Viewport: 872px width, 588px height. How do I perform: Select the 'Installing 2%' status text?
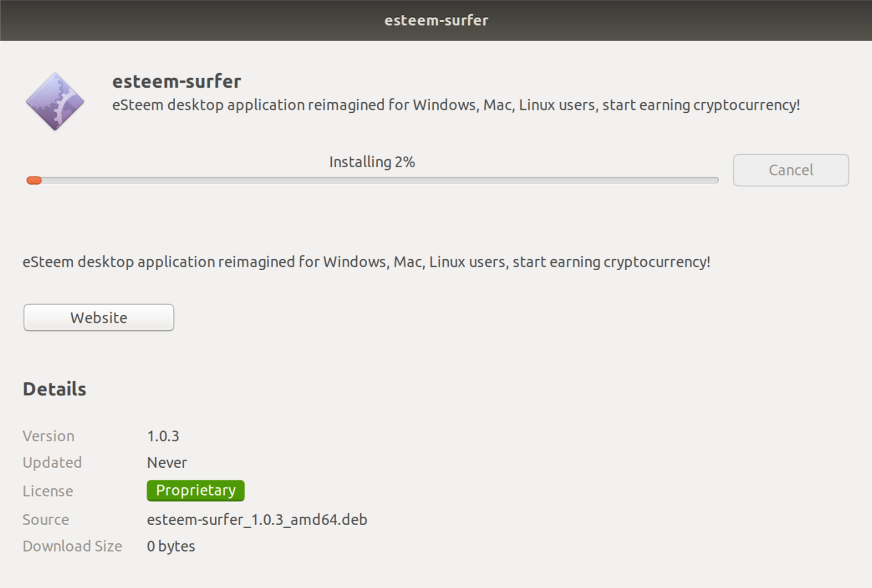click(x=372, y=162)
